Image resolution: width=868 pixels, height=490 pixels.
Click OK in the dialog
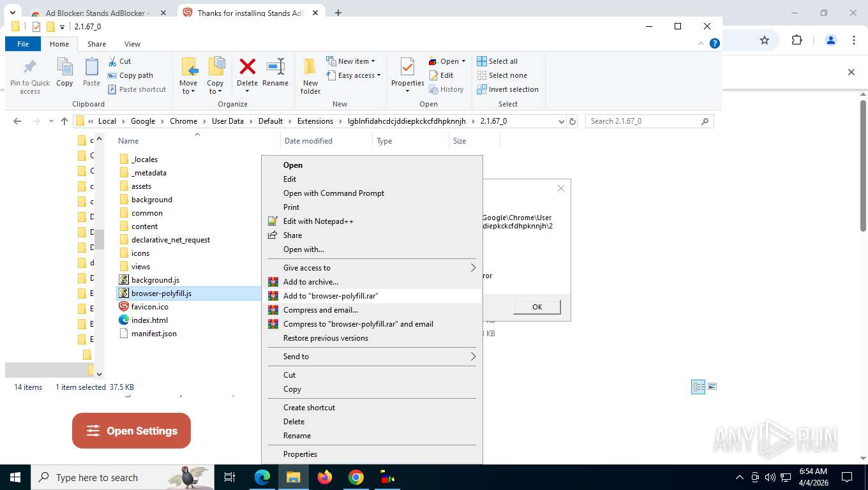click(x=537, y=307)
